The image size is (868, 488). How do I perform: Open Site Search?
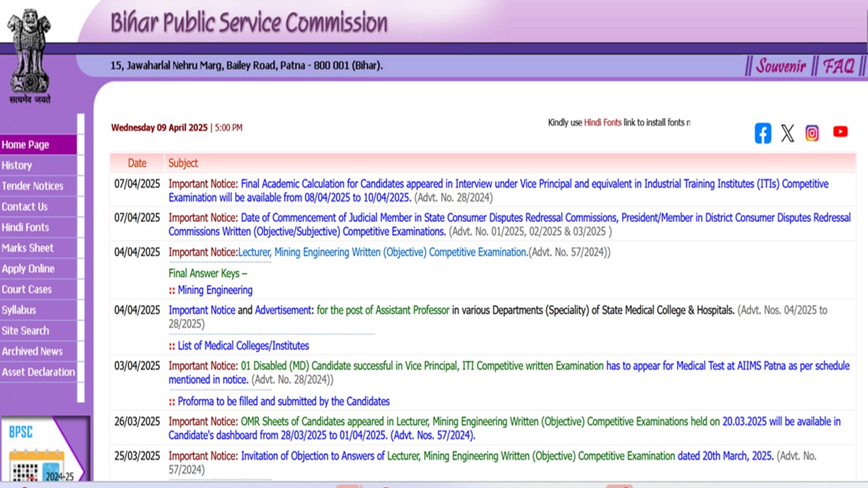coord(25,330)
